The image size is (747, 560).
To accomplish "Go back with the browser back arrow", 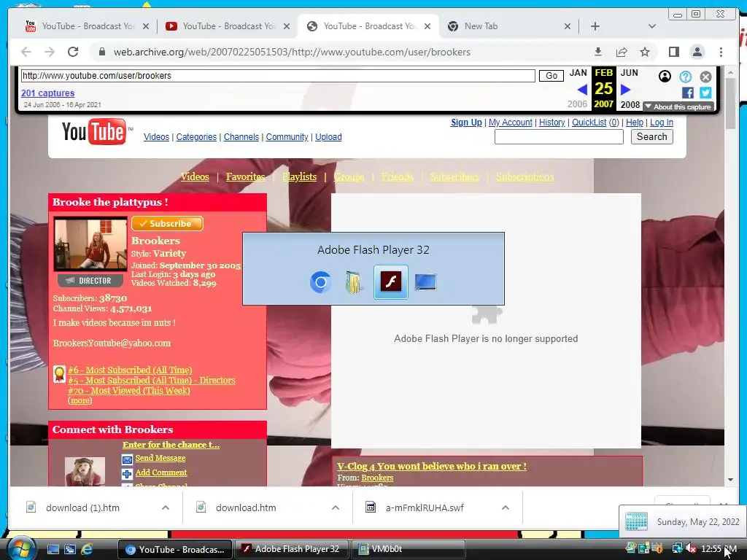I will 26,52.
